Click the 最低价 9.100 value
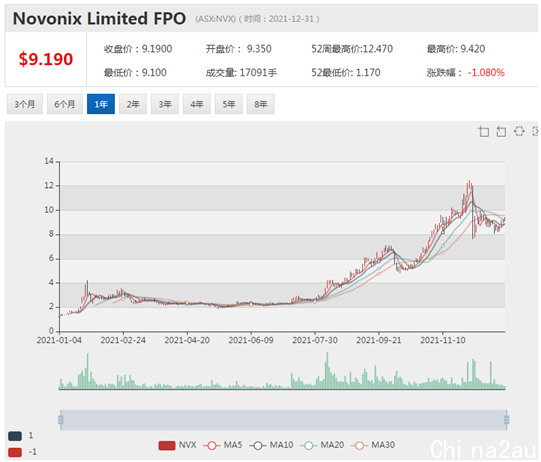 (135, 73)
